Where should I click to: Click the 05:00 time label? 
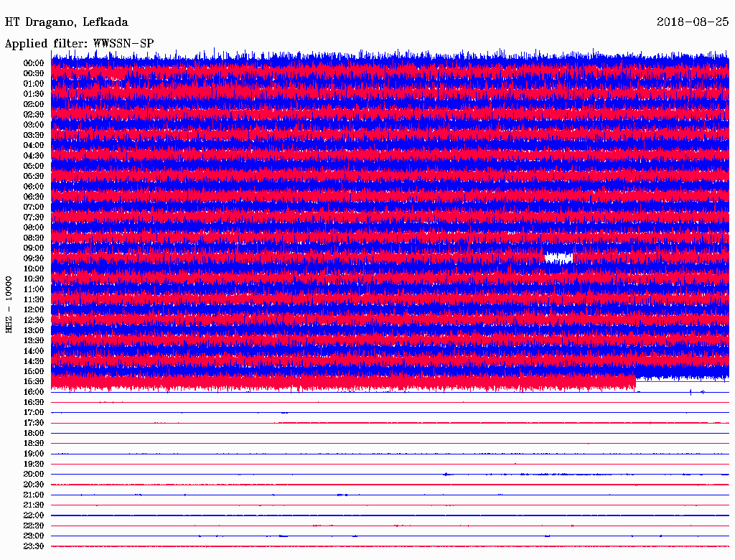(34, 166)
